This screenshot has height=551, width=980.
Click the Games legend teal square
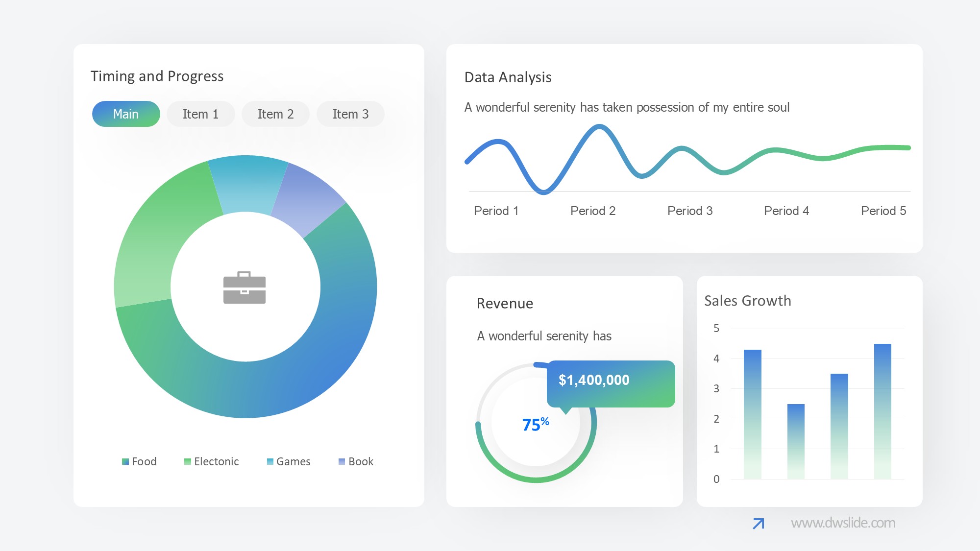(x=270, y=461)
